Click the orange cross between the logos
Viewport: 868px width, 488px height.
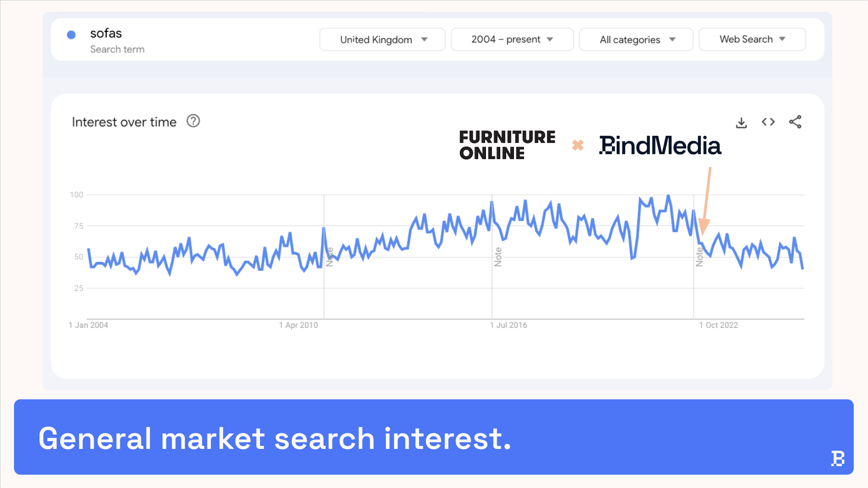click(x=578, y=145)
